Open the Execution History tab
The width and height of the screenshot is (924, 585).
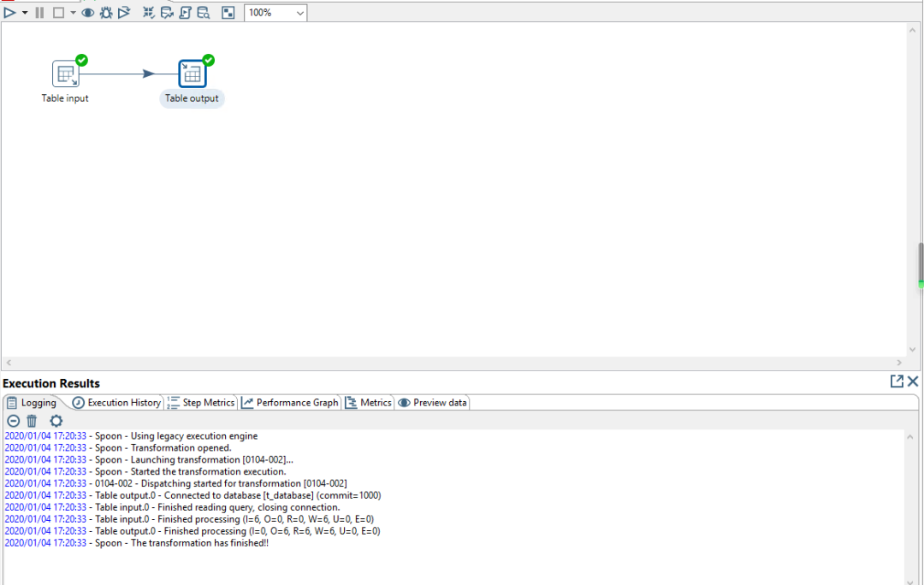point(116,403)
